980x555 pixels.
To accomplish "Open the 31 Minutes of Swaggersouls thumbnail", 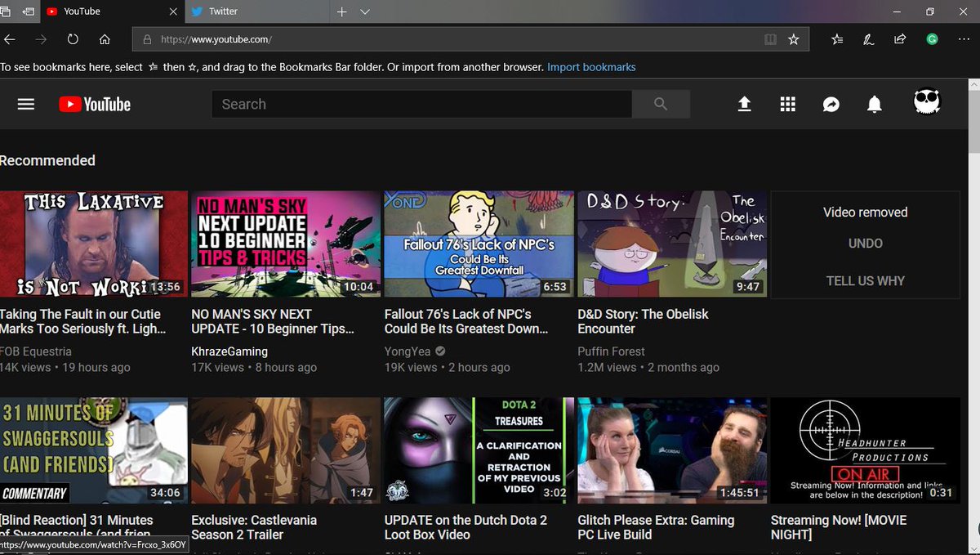I will pos(93,450).
